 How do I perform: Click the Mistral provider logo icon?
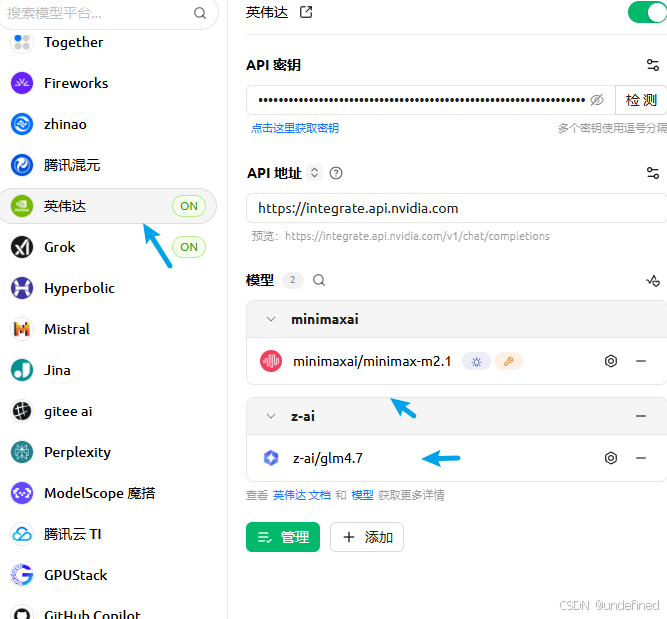point(22,329)
